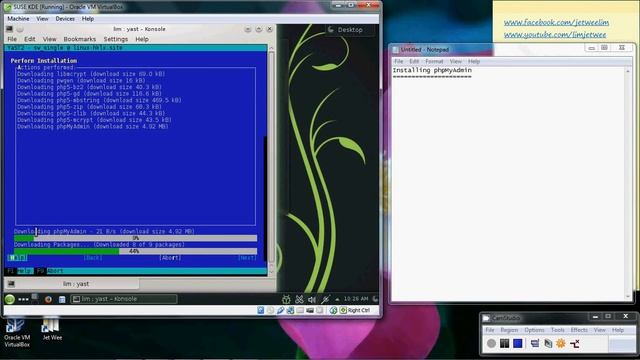Click the [Help] button in YaST

[x=17, y=258]
